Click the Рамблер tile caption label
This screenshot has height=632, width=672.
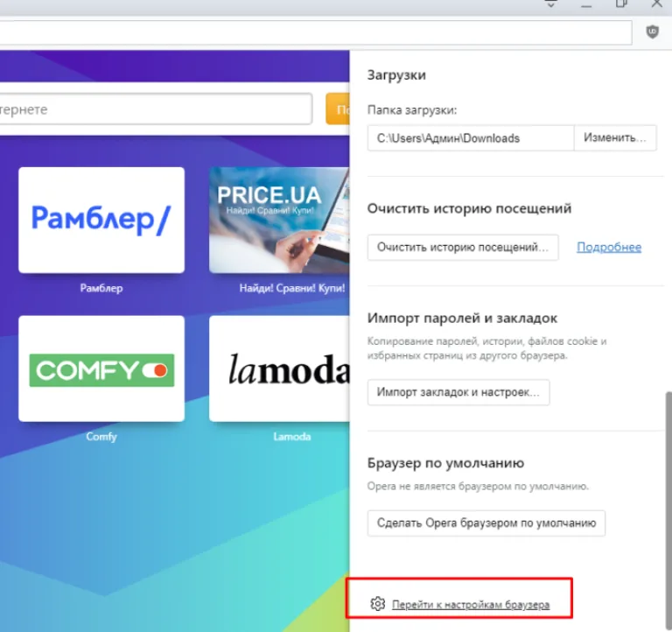pos(101,288)
